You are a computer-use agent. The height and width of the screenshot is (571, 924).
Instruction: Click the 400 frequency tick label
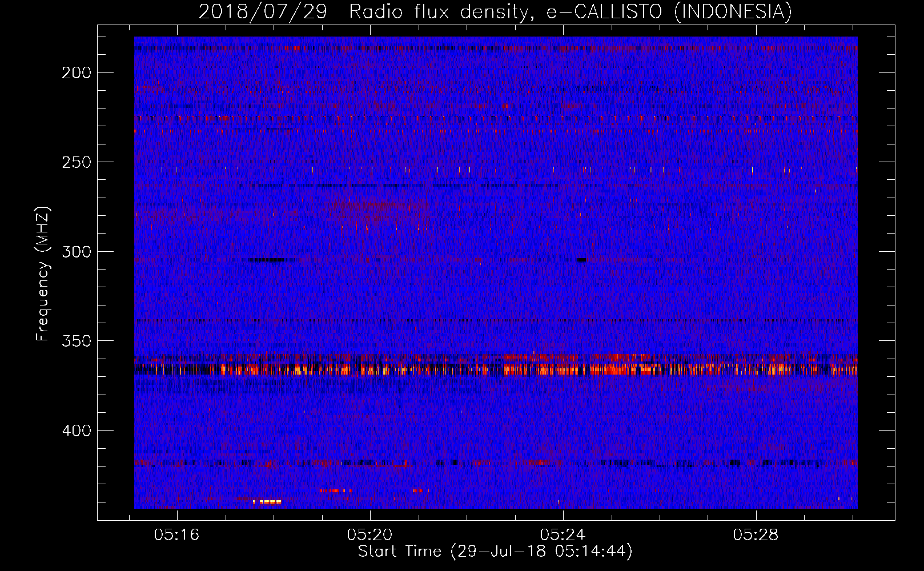(x=76, y=431)
